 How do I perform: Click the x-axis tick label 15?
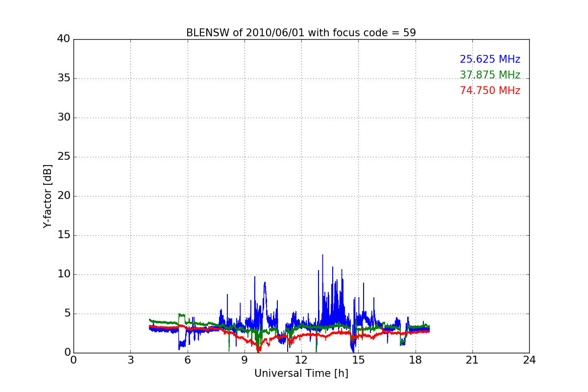[x=358, y=360]
